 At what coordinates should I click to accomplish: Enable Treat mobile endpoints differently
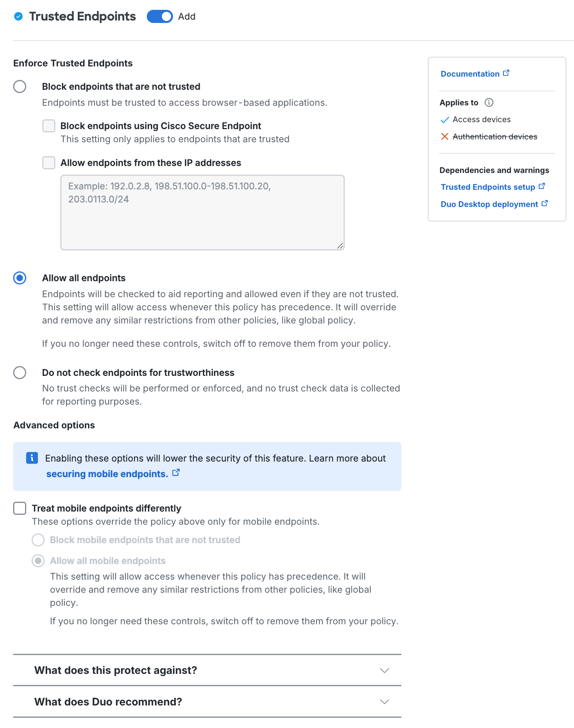point(19,508)
